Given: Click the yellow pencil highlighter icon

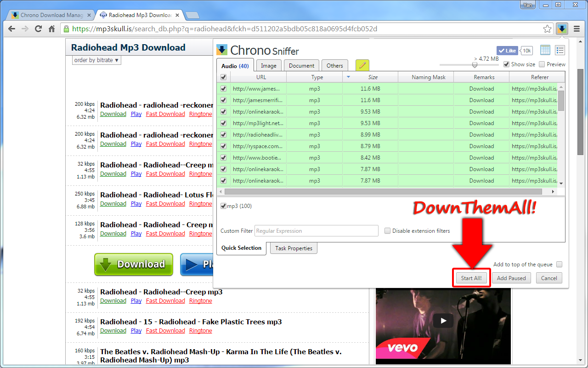Looking at the screenshot, I should [362, 65].
